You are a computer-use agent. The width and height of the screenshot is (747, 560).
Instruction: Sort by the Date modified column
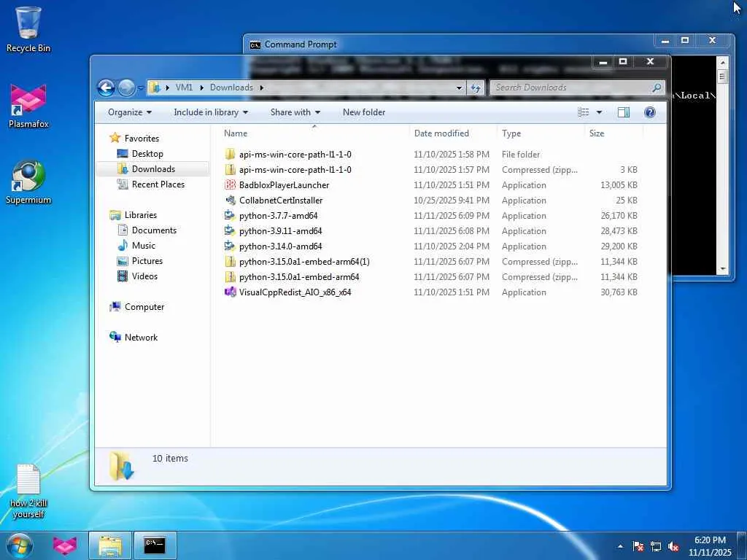[x=452, y=133]
